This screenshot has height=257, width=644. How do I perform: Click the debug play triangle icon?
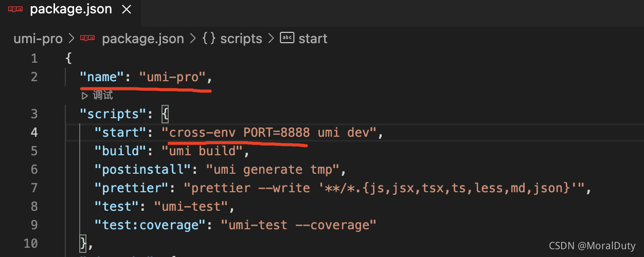click(85, 96)
